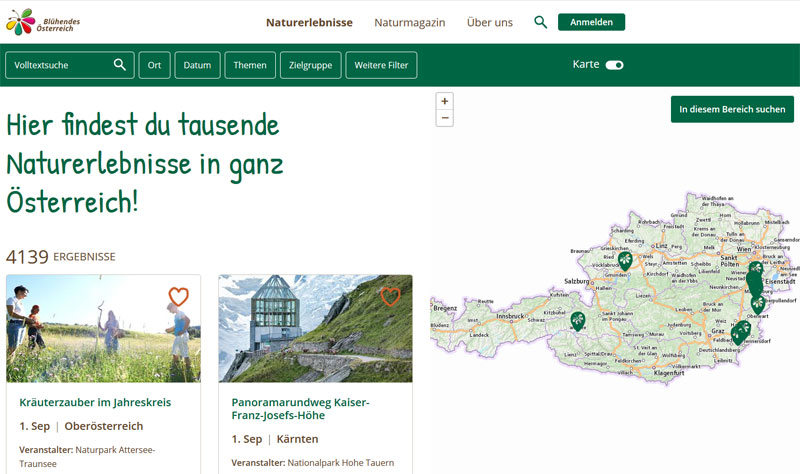This screenshot has width=800, height=474.
Task: Open the Naturmagazin menu item
Action: point(410,22)
